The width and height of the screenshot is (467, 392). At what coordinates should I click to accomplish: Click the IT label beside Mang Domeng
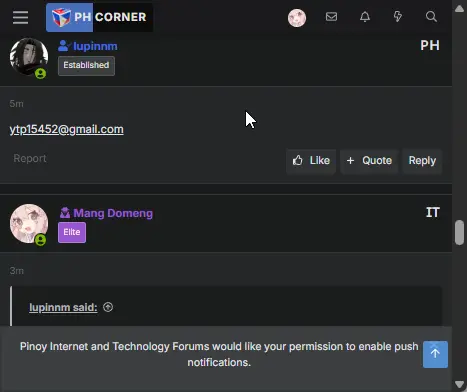pyautogui.click(x=433, y=212)
